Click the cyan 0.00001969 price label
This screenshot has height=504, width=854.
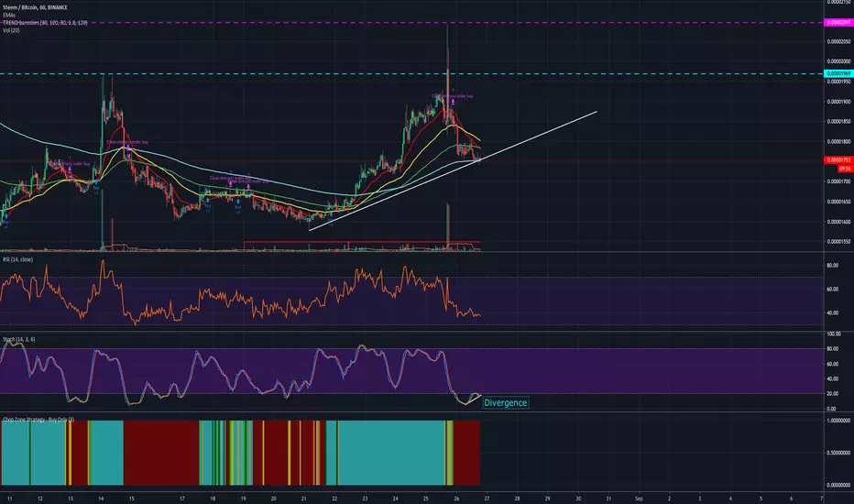pos(838,73)
